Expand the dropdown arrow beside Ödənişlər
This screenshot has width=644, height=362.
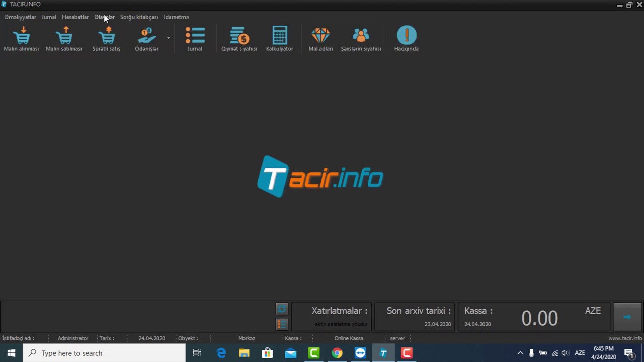(168, 38)
